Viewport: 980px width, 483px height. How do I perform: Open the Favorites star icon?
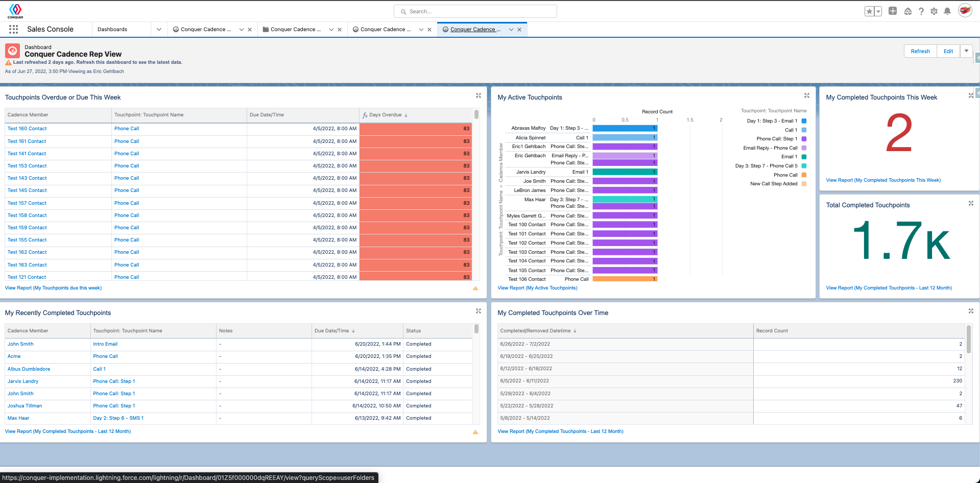(x=869, y=11)
